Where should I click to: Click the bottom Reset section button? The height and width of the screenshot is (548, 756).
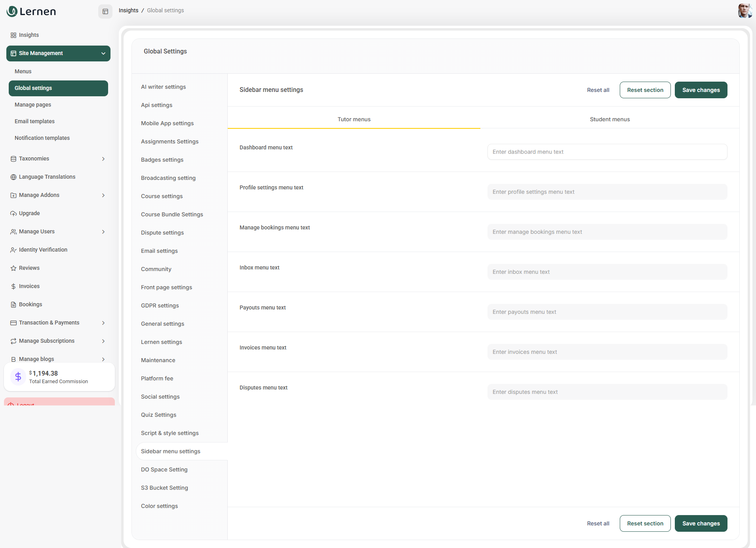(645, 523)
